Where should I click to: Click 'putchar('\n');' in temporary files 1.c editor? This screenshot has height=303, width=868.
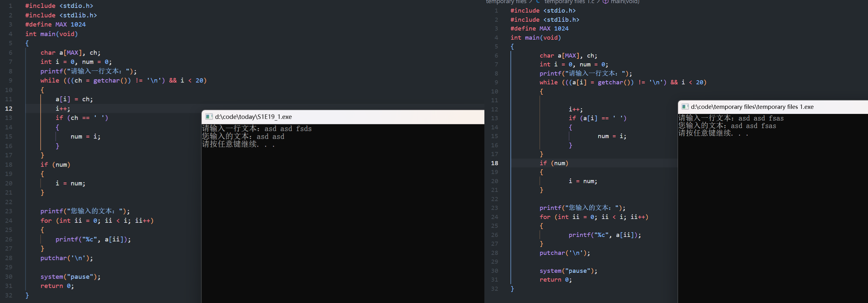565,253
